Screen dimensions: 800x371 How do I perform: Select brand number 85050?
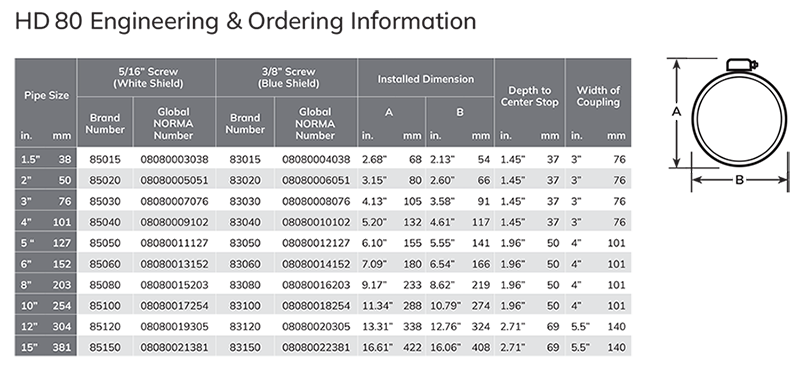[105, 243]
